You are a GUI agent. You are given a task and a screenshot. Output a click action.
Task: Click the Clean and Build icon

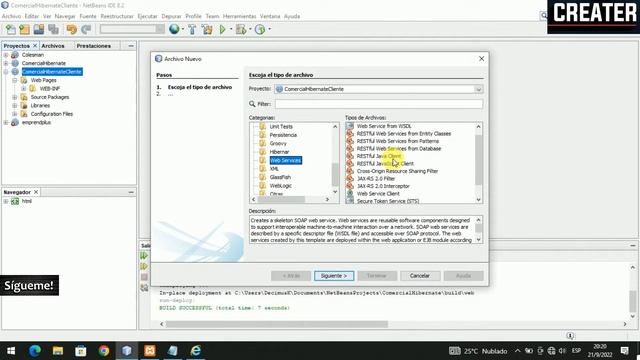click(x=207, y=29)
